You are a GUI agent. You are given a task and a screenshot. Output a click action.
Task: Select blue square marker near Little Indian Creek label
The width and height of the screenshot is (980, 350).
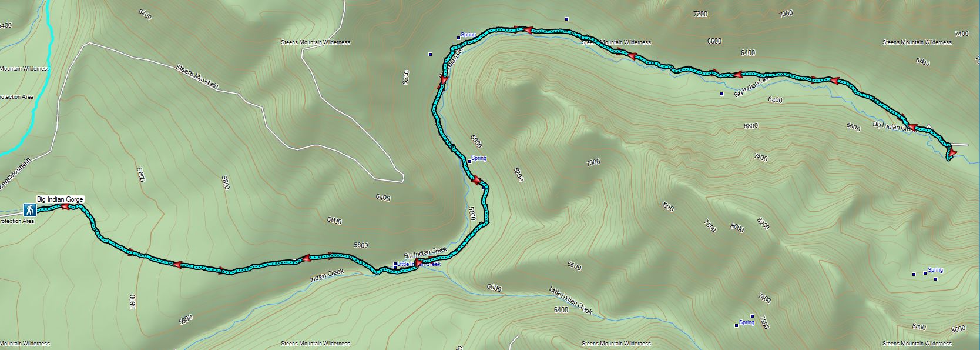[x=395, y=264]
